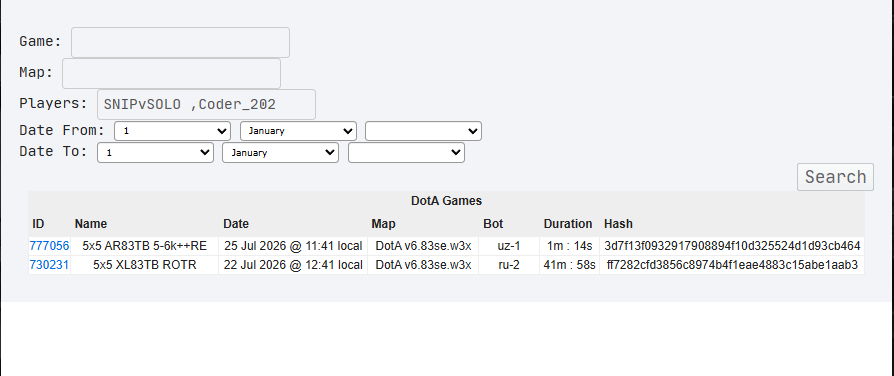The width and height of the screenshot is (894, 376).
Task: Click the Search button
Action: coord(835,177)
